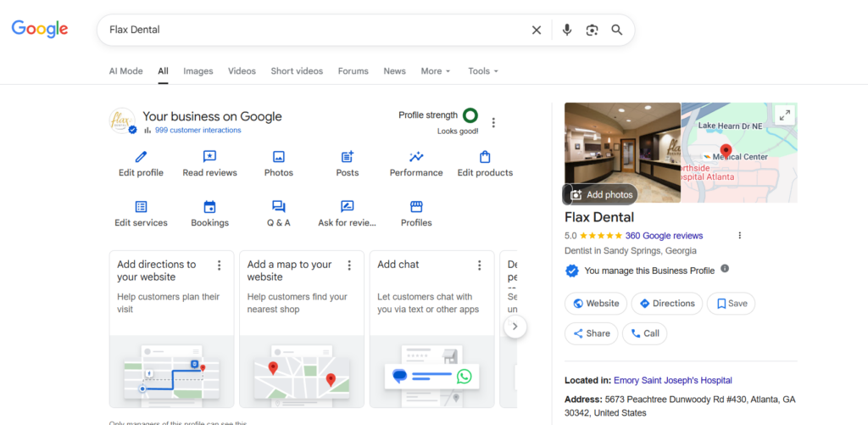This screenshot has width=868, height=425.
Task: Switch to the AI Mode tab
Action: click(x=125, y=71)
